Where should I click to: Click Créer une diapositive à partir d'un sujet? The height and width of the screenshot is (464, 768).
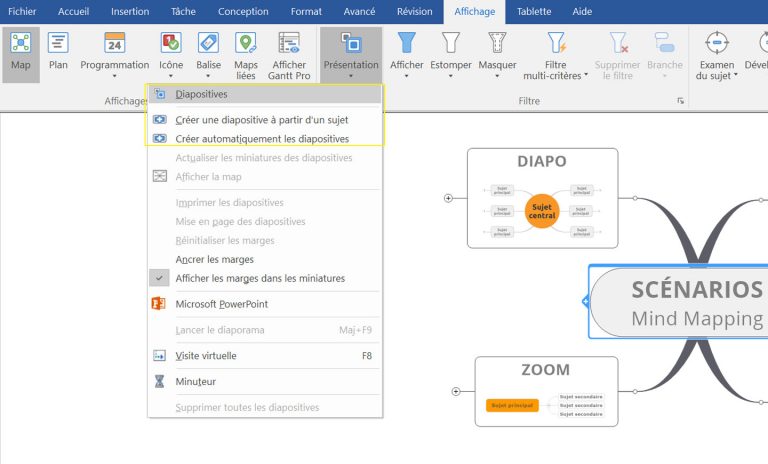click(261, 120)
